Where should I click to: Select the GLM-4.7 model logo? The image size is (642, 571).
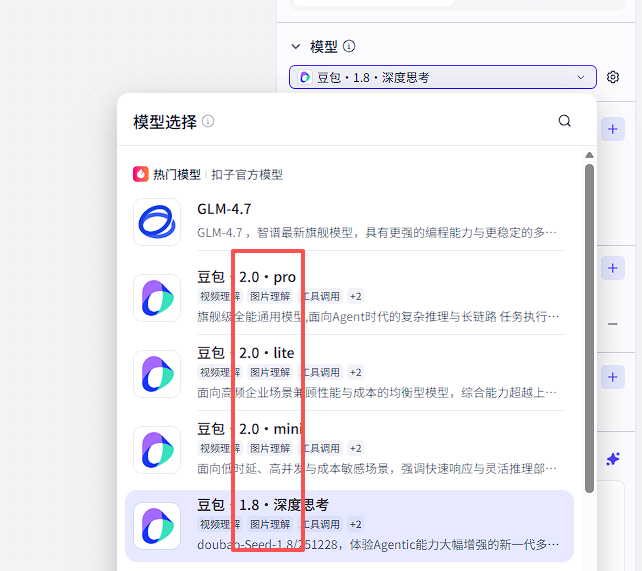click(157, 222)
